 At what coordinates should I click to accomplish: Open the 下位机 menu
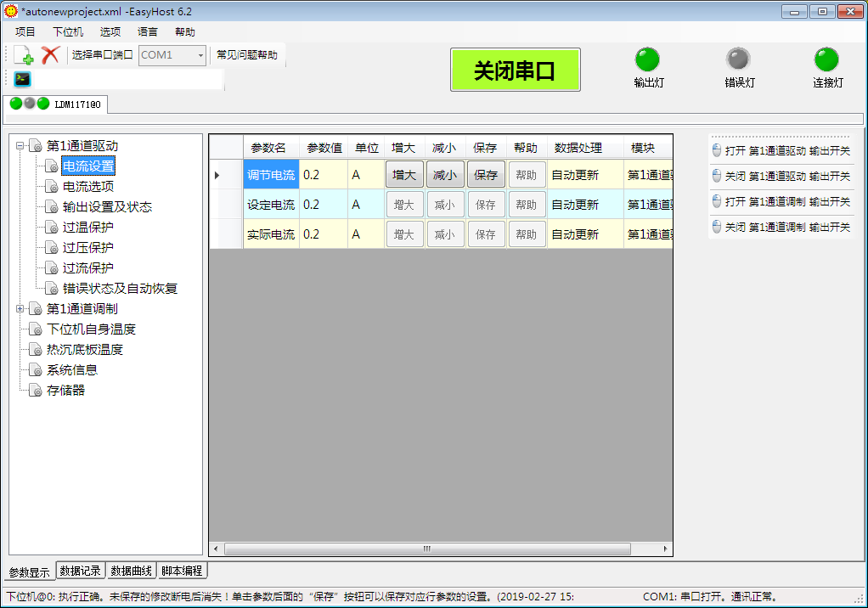coord(68,32)
